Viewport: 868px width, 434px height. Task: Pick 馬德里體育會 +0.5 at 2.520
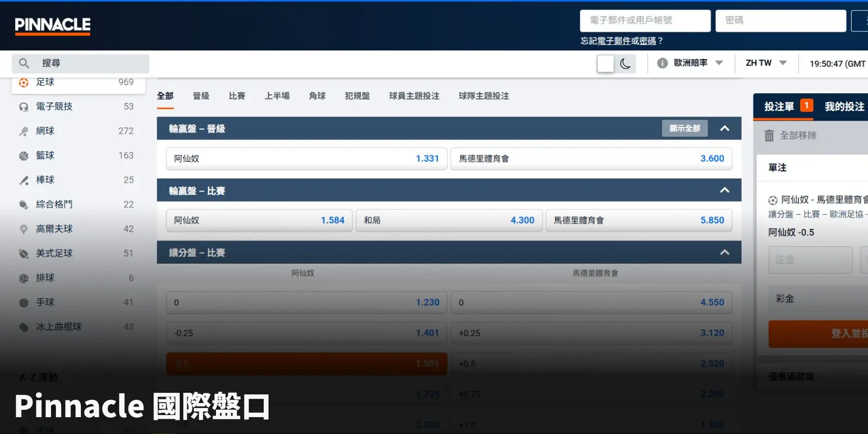click(591, 363)
